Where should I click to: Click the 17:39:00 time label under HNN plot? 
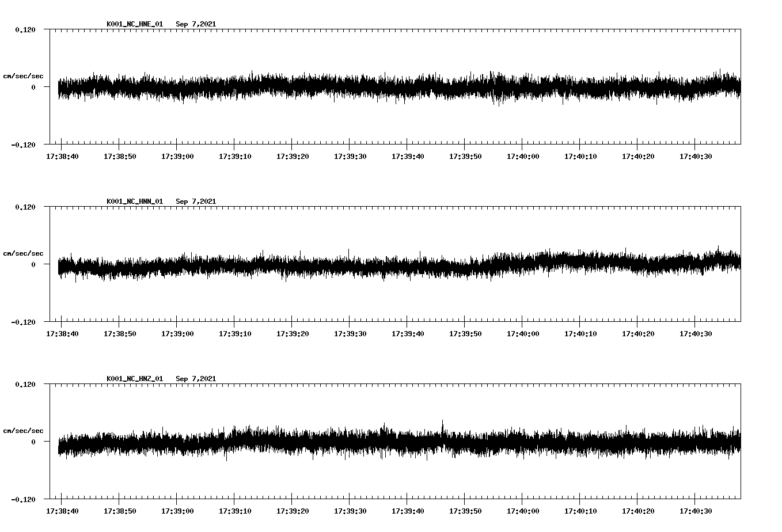coord(177,334)
